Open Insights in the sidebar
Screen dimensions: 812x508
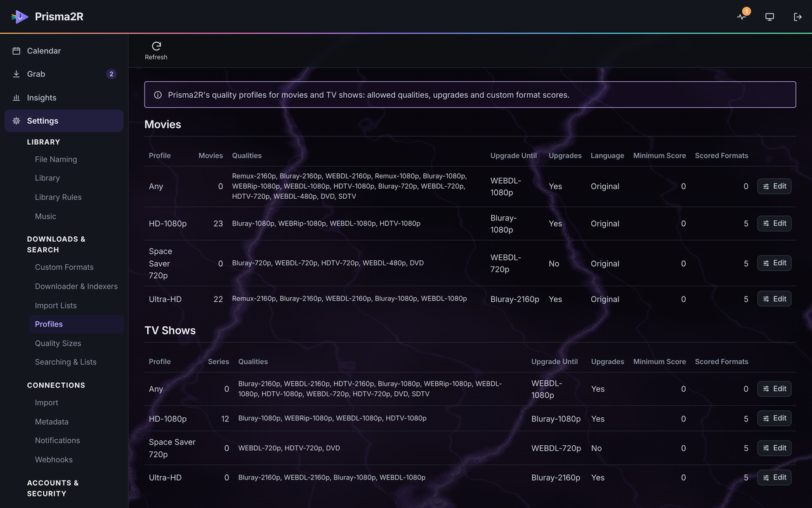(x=64, y=98)
